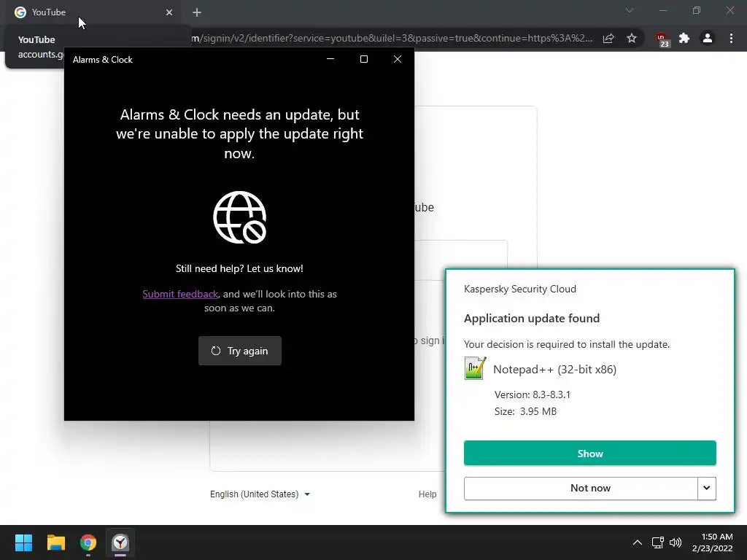Open the English (United States) language dropdown

260,494
